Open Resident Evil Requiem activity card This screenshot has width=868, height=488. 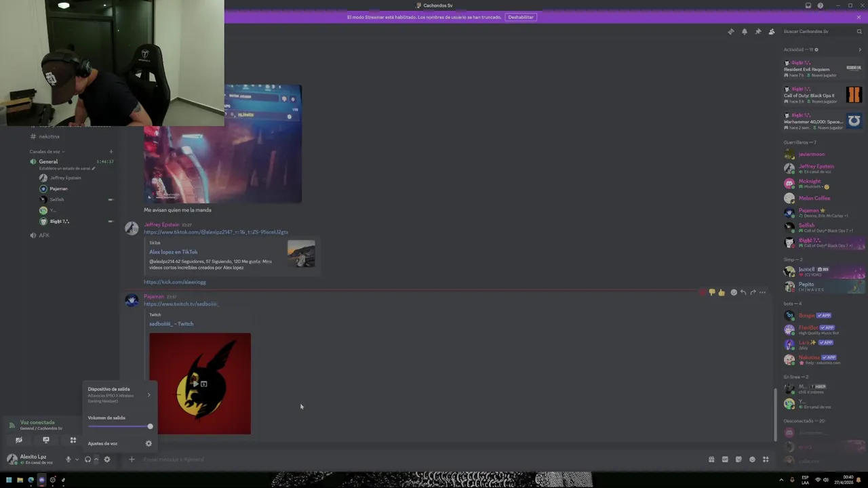823,69
